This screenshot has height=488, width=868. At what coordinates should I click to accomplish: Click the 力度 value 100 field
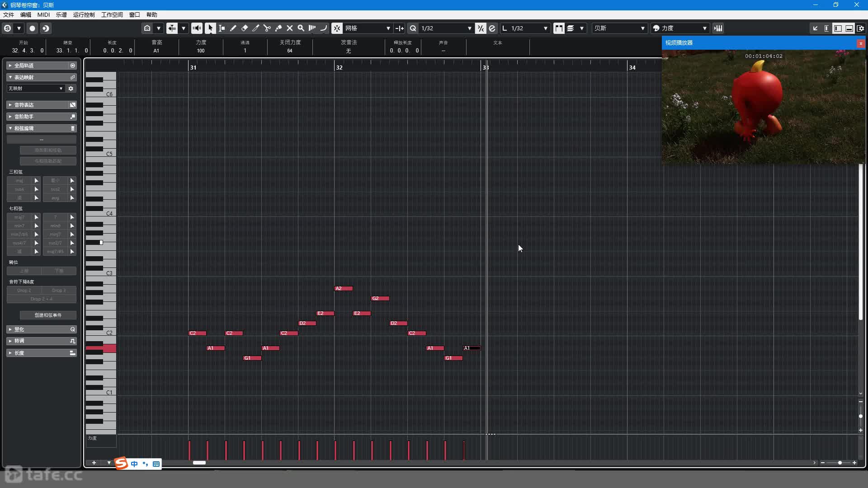(x=201, y=51)
